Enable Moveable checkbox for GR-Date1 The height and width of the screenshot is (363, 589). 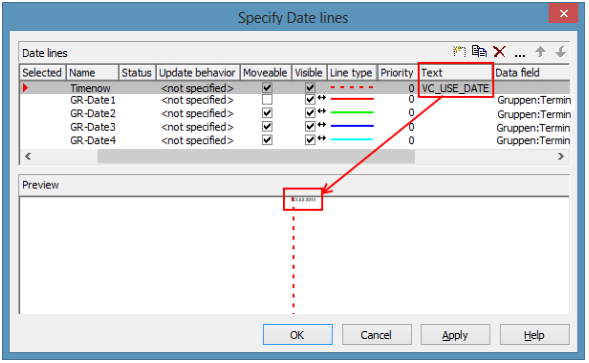tap(267, 100)
